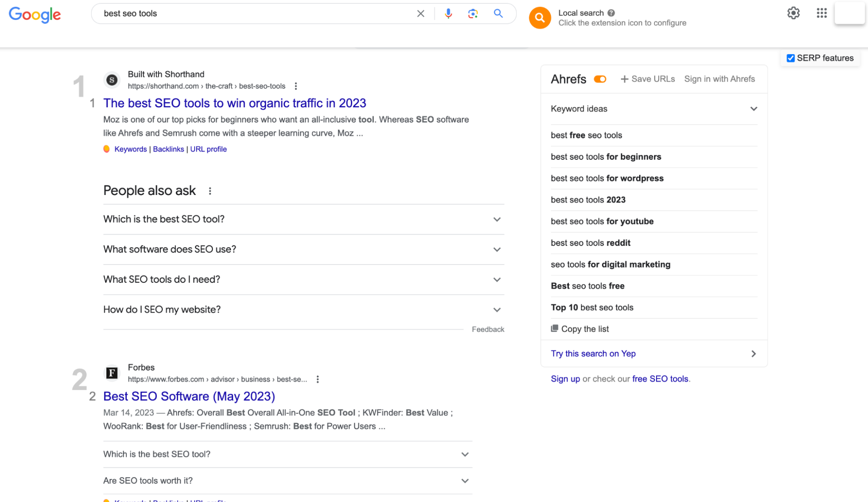Expand 'What software does SEO use?'

(304, 249)
